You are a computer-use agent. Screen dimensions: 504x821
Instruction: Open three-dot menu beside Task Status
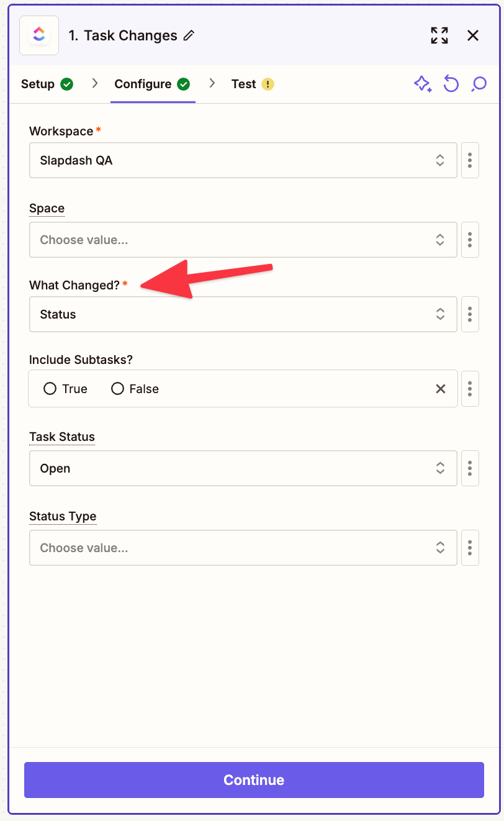(x=470, y=468)
